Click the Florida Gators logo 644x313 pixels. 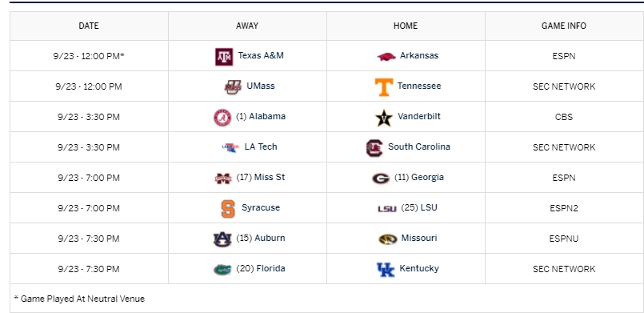222,270
